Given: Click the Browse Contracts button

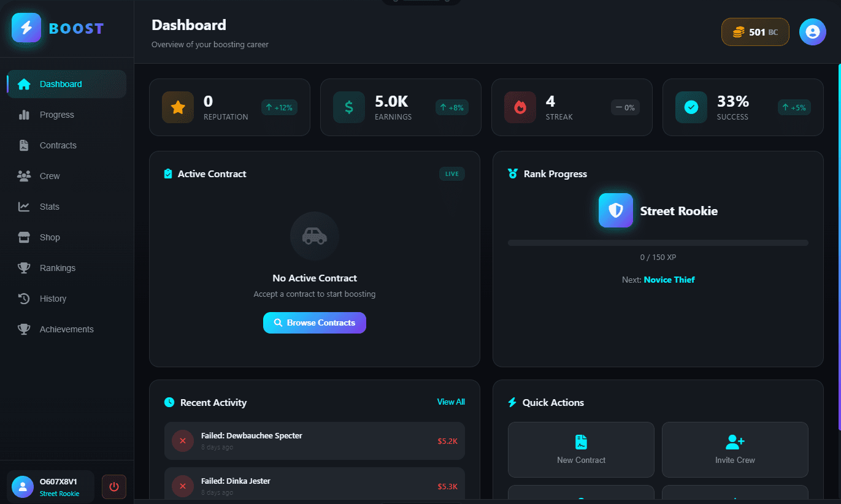Looking at the screenshot, I should click(x=315, y=323).
